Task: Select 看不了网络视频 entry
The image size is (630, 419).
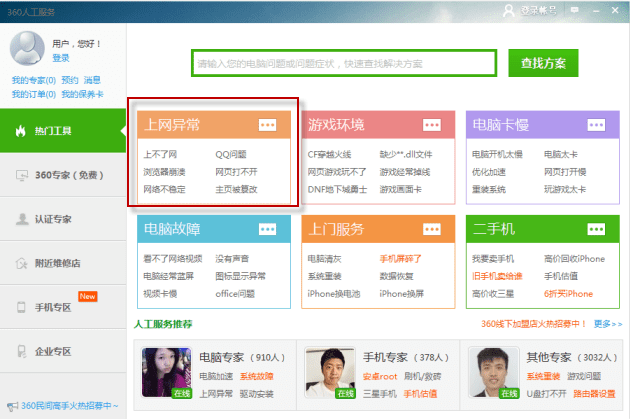Action: pyautogui.click(x=173, y=259)
